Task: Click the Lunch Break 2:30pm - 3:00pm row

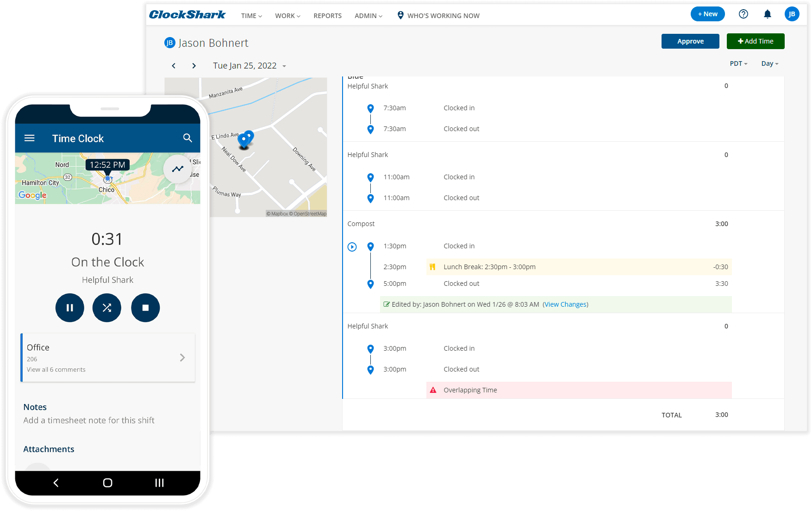Action: [x=579, y=267]
